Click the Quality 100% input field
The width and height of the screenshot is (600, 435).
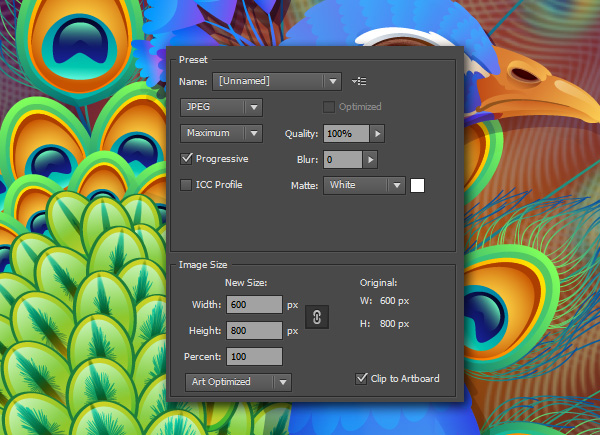coord(346,134)
